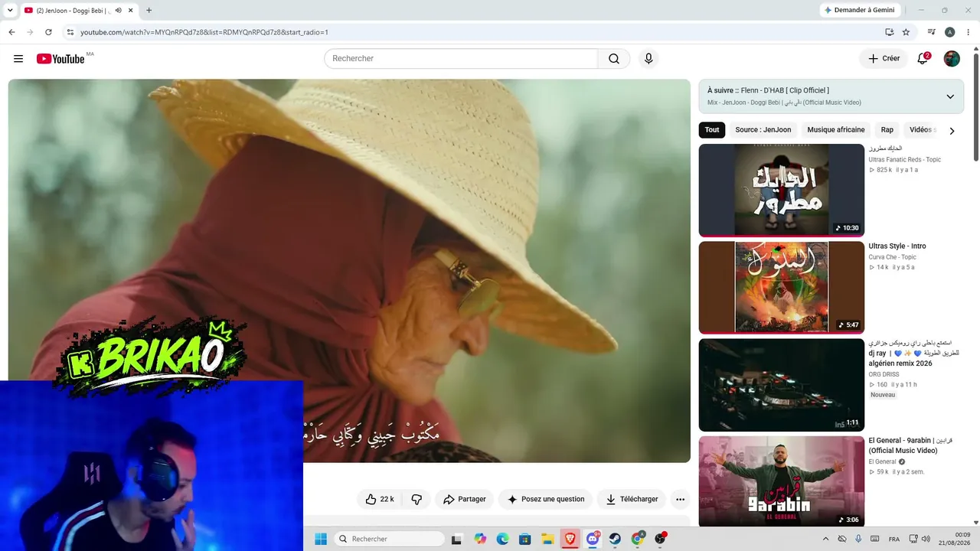Show hidden system tray icons

pyautogui.click(x=825, y=539)
